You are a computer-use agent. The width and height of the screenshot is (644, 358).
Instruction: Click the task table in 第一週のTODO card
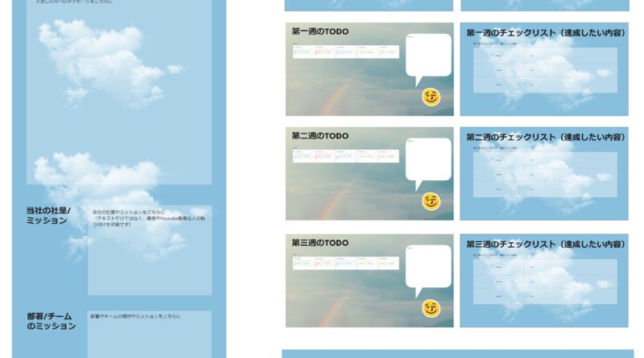pyautogui.click(x=346, y=51)
